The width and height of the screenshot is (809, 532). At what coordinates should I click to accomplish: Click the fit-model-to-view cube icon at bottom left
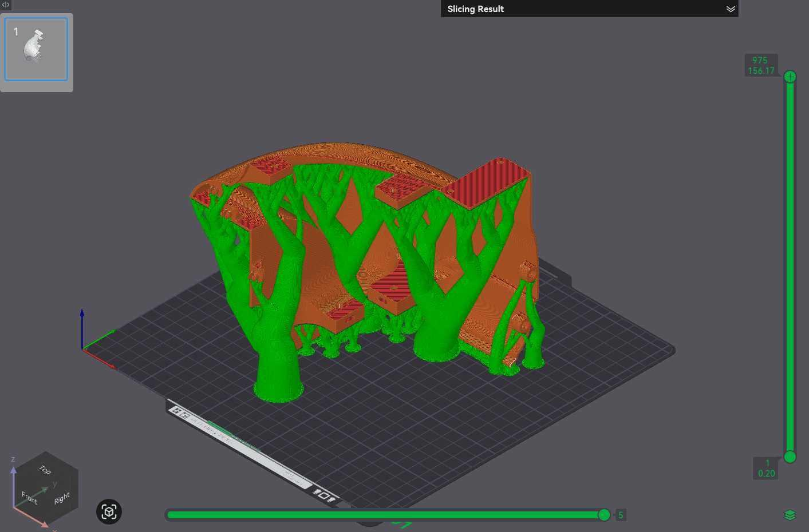pos(109,512)
